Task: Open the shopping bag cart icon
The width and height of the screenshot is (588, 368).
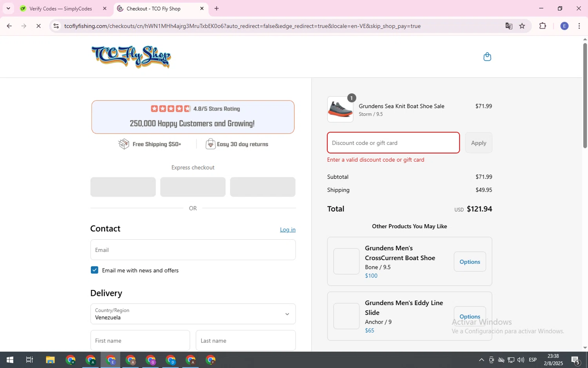Action: click(x=487, y=57)
